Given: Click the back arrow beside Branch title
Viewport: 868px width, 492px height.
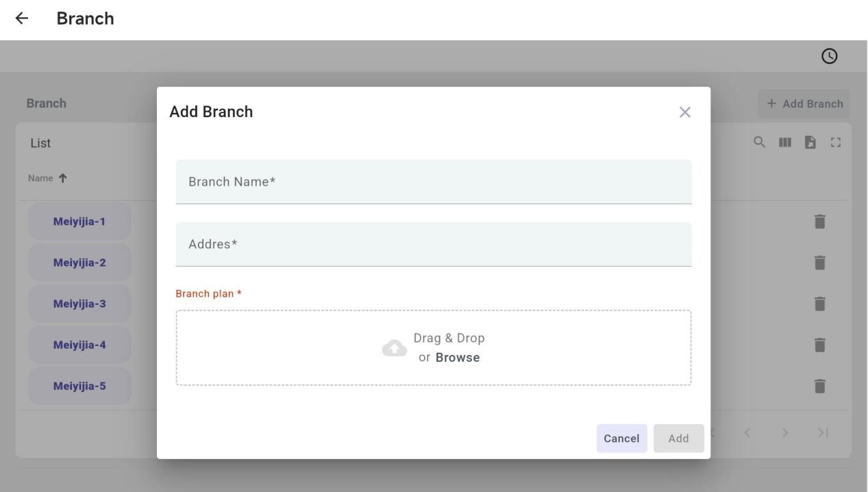Looking at the screenshot, I should tap(22, 19).
